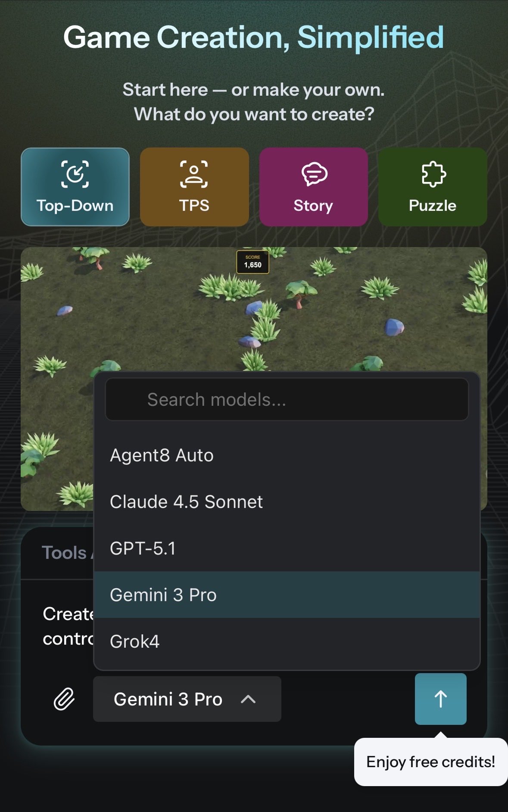Click the paperclip attachment icon
This screenshot has height=812, width=508.
click(x=64, y=699)
